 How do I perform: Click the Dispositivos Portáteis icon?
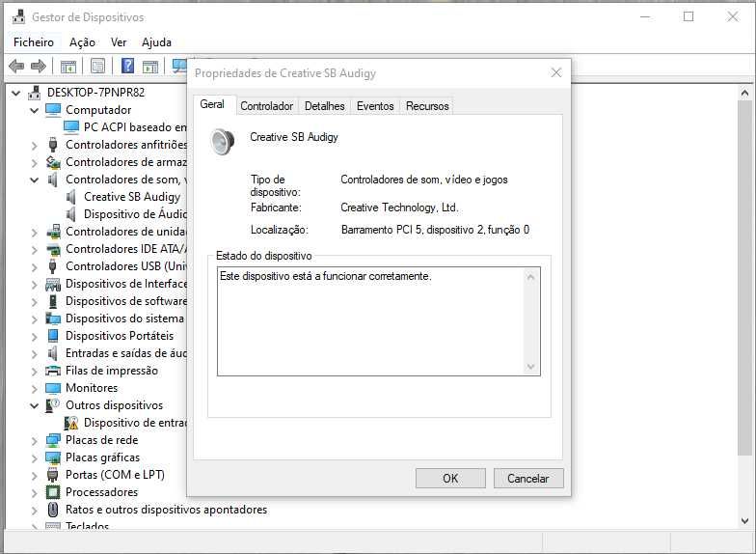click(53, 336)
